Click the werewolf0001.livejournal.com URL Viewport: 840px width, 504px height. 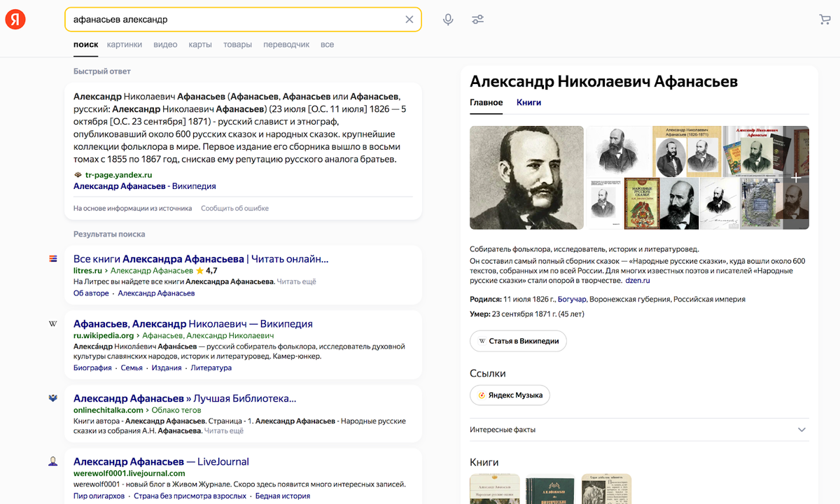[129, 473]
